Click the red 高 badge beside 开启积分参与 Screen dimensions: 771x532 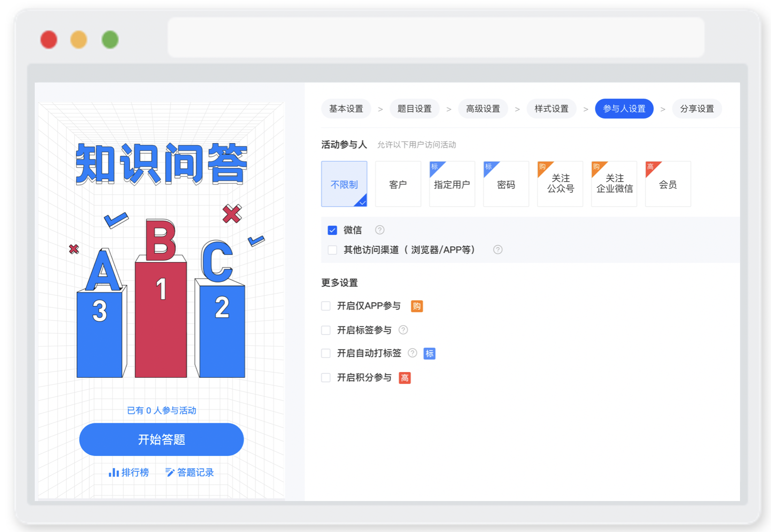[404, 378]
